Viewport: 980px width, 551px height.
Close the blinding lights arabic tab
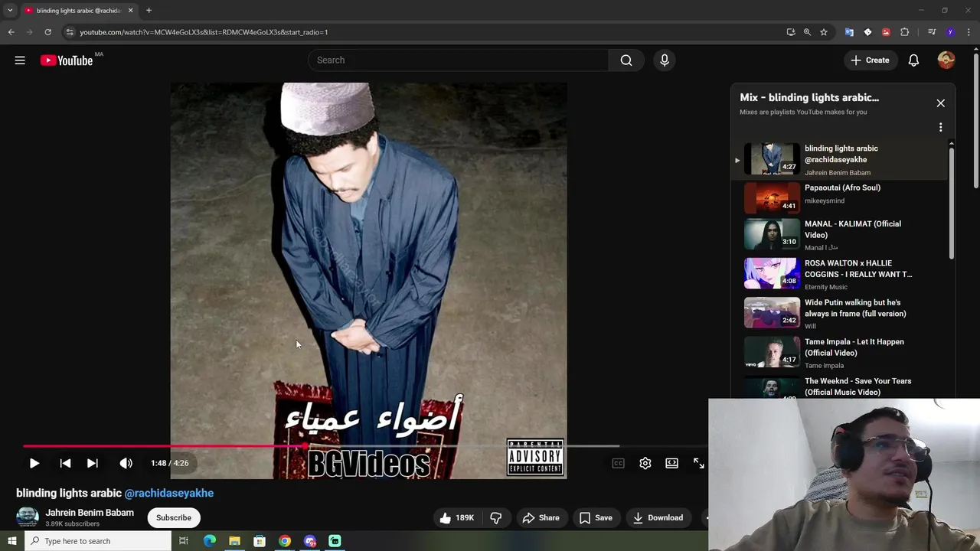pos(130,11)
